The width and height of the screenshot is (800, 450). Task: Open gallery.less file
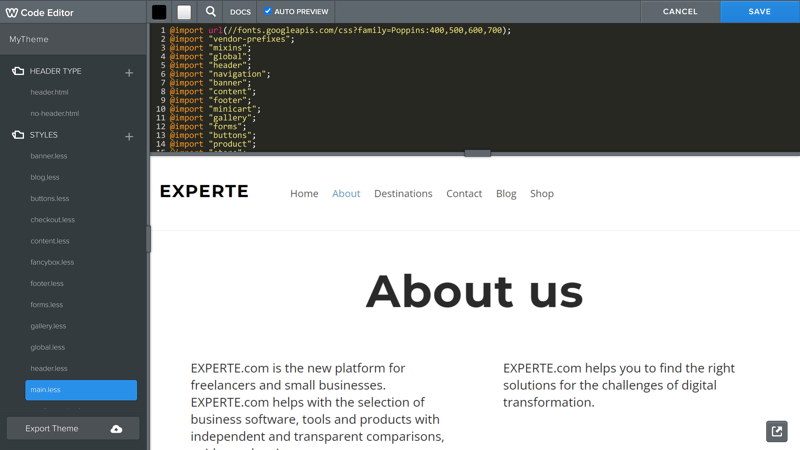(x=48, y=326)
